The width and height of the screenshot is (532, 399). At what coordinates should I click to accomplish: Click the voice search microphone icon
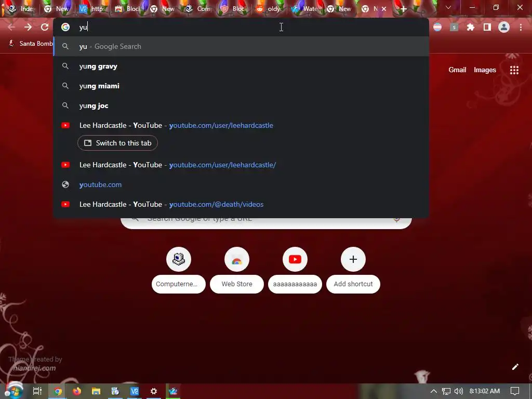396,219
